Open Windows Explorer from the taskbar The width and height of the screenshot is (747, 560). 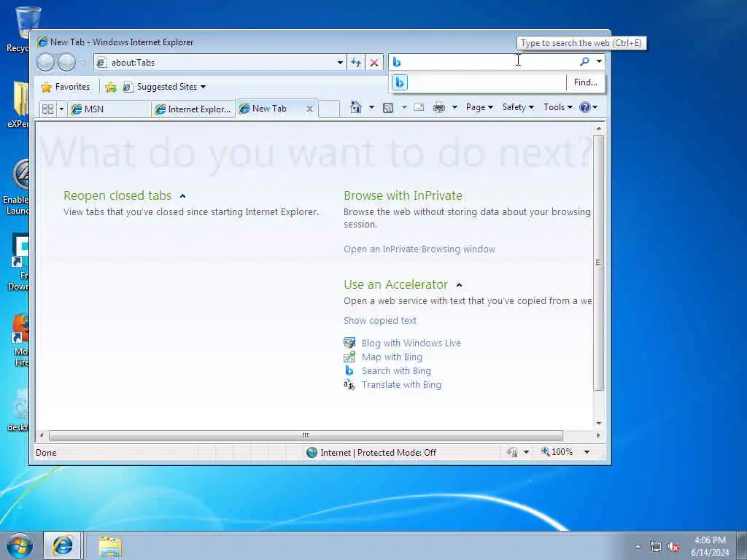pyautogui.click(x=111, y=546)
